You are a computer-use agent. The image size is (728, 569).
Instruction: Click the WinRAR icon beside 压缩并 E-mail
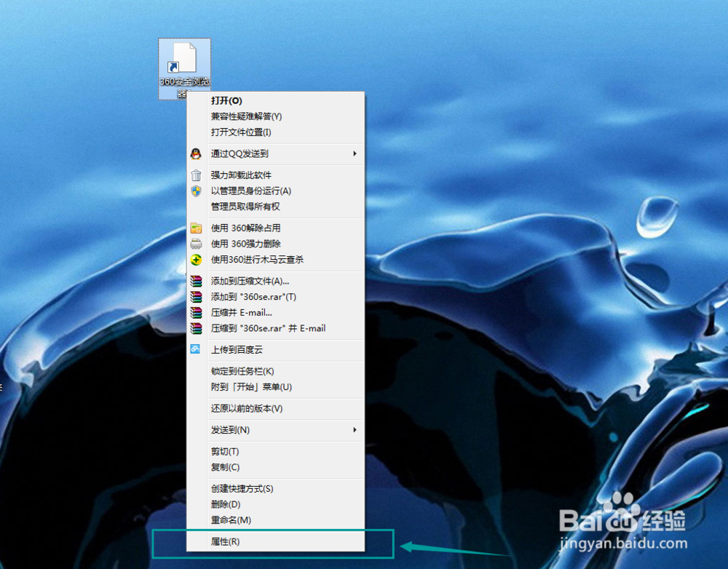coord(197,312)
